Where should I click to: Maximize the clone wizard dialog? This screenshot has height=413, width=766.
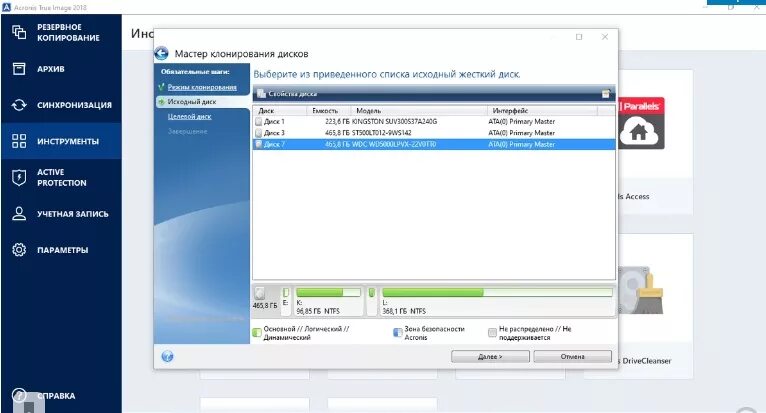579,37
